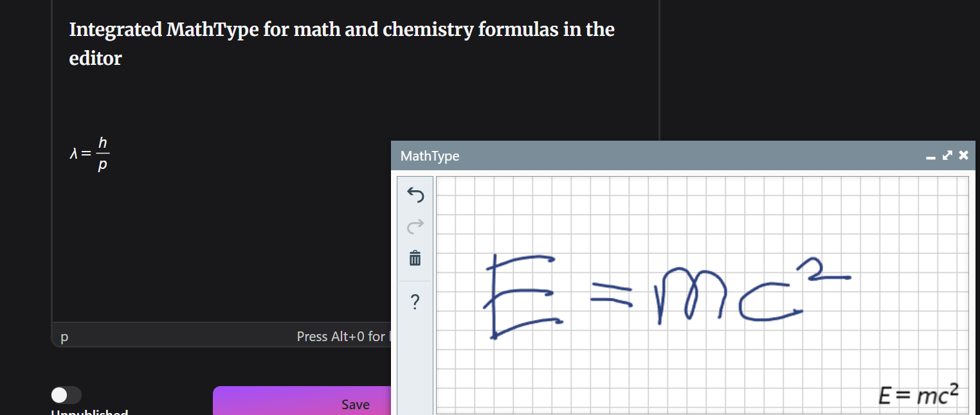Screen dimensions: 980x415
Task: Undo last handwriting stroke in MathType
Action: (415, 195)
